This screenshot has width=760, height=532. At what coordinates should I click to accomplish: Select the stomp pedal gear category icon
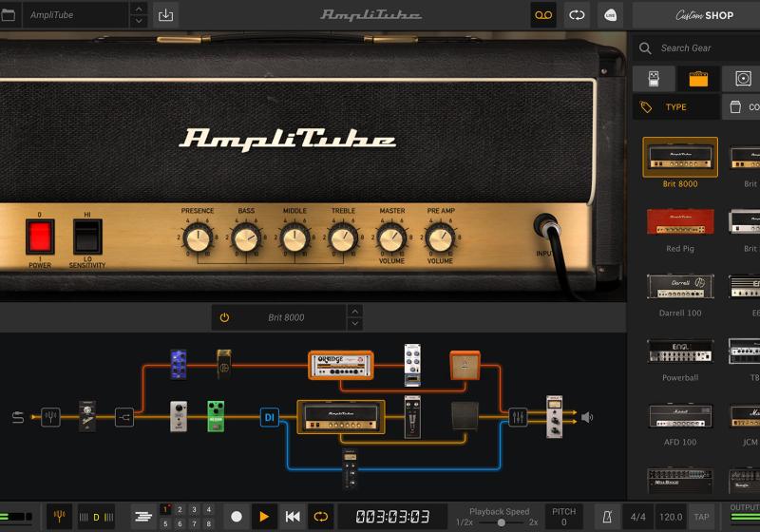click(654, 79)
